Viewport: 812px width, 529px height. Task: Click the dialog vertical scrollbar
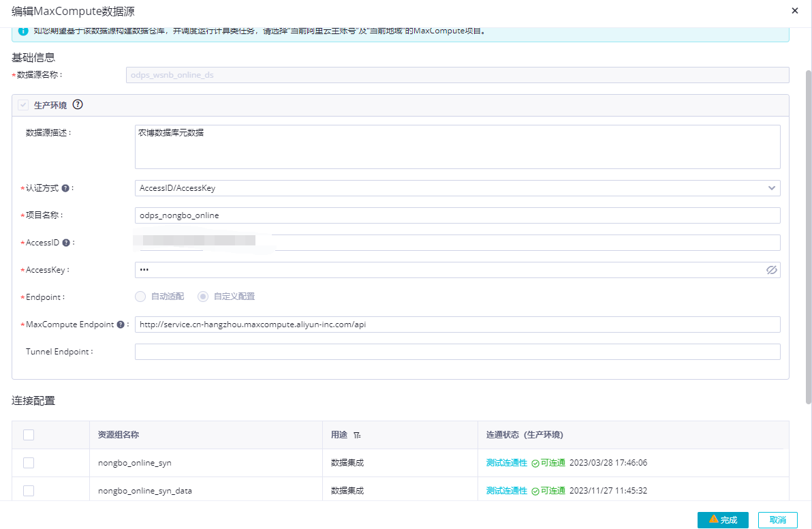(x=809, y=237)
